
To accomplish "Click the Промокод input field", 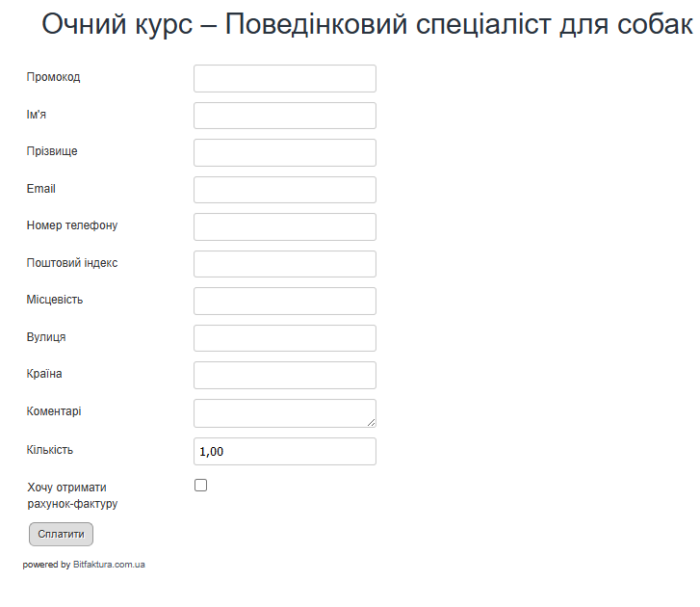I will tap(284, 78).
